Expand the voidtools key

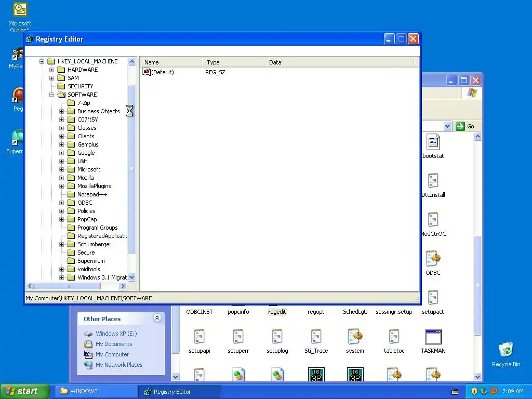(x=61, y=269)
